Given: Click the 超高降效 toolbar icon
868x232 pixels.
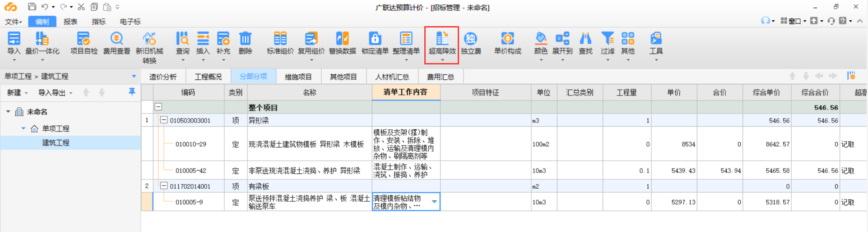Looking at the screenshot, I should (x=442, y=39).
